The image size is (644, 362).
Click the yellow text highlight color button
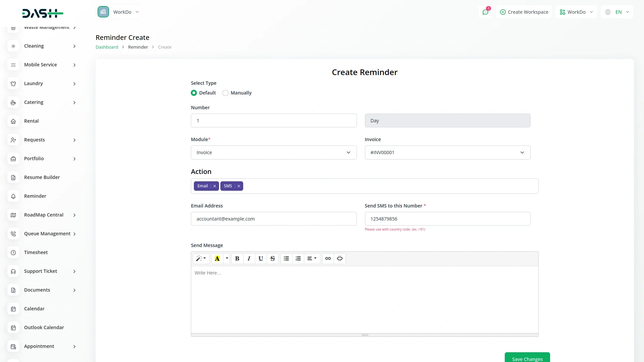(x=217, y=258)
